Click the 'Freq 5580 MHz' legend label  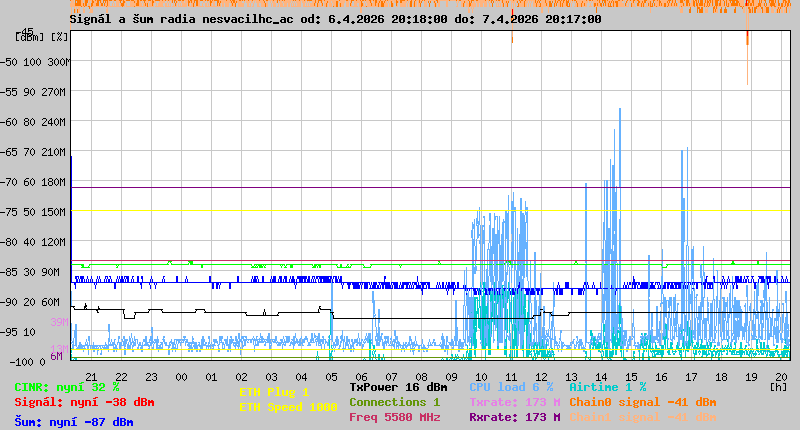coord(394,417)
